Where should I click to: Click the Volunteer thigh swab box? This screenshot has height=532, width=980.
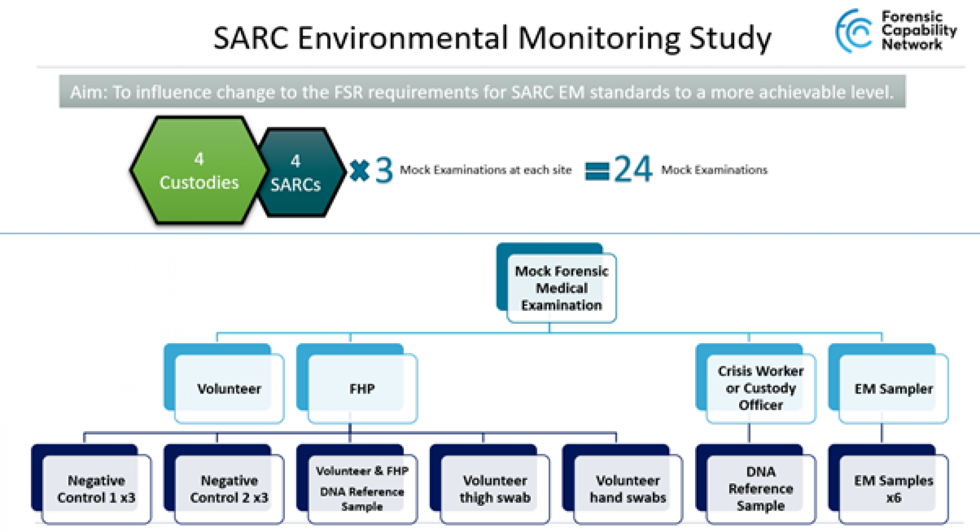coord(494,489)
